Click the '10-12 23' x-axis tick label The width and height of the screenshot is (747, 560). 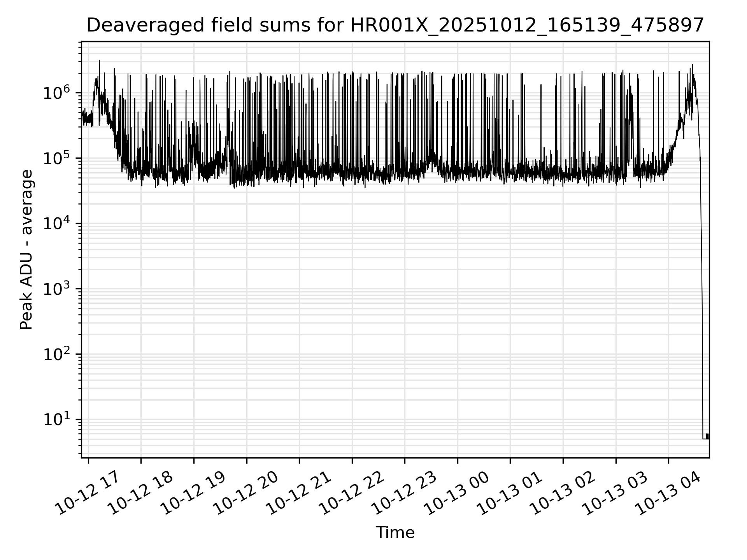[404, 492]
